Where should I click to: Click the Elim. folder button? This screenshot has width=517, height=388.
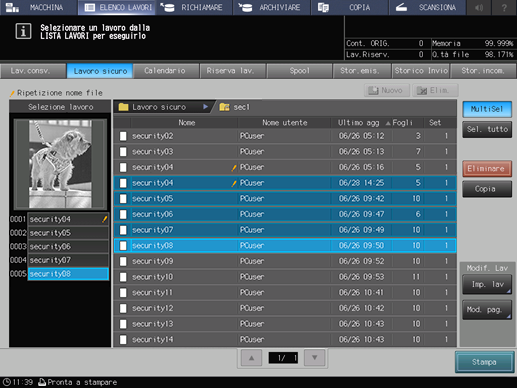tap(435, 90)
